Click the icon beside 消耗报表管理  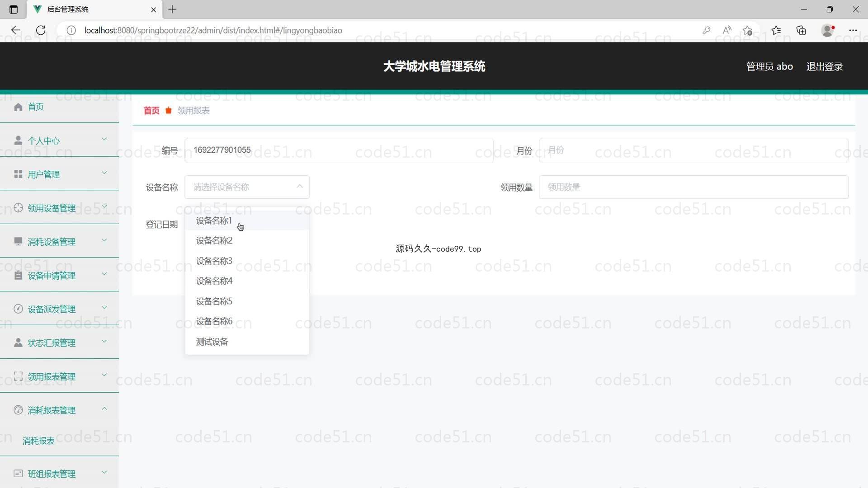point(18,410)
